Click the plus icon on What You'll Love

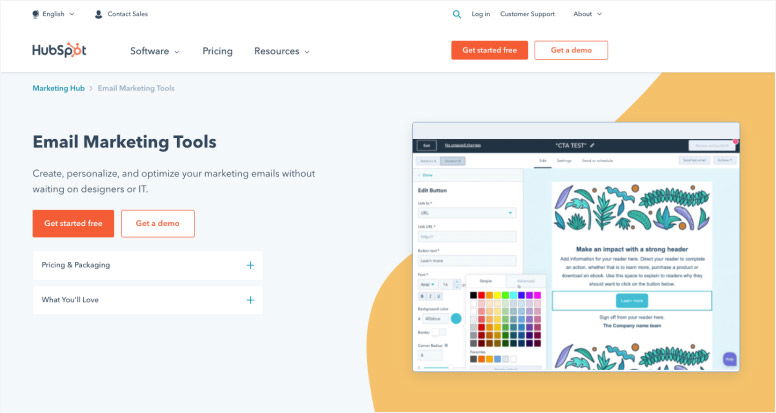pyautogui.click(x=250, y=300)
